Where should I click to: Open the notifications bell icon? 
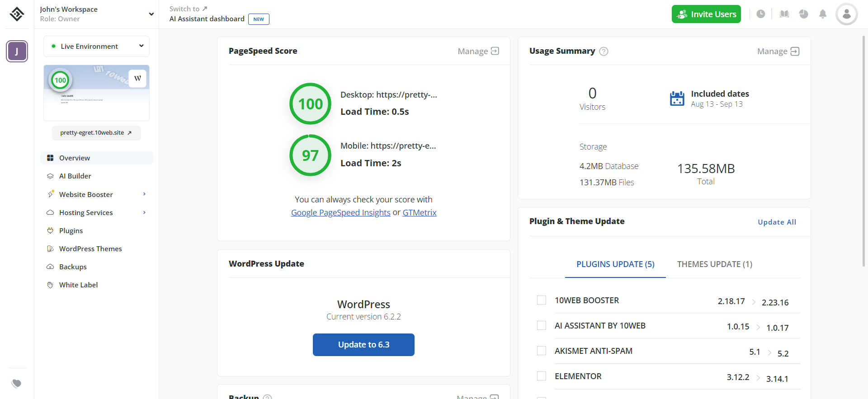pos(823,14)
